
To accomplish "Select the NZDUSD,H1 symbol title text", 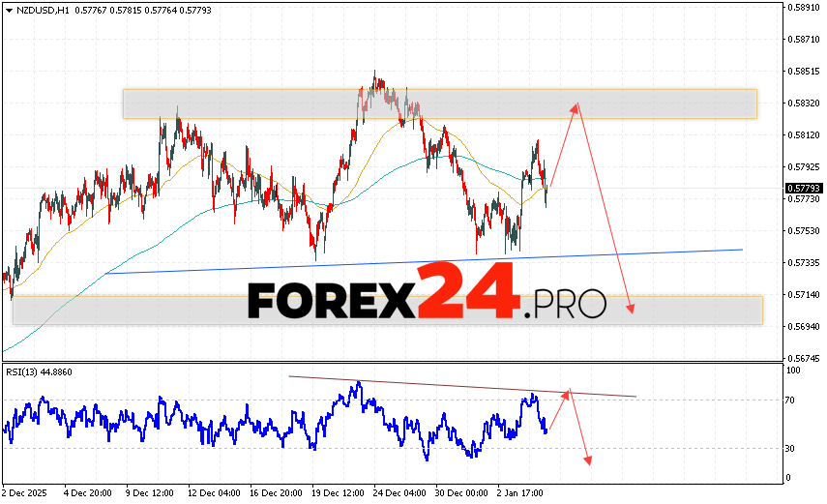I will pyautogui.click(x=37, y=9).
